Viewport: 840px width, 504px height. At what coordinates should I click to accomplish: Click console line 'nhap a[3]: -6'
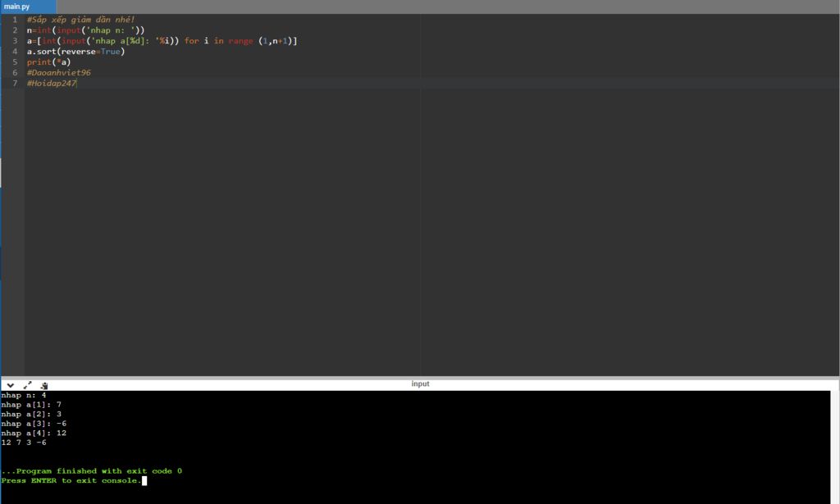click(x=34, y=424)
